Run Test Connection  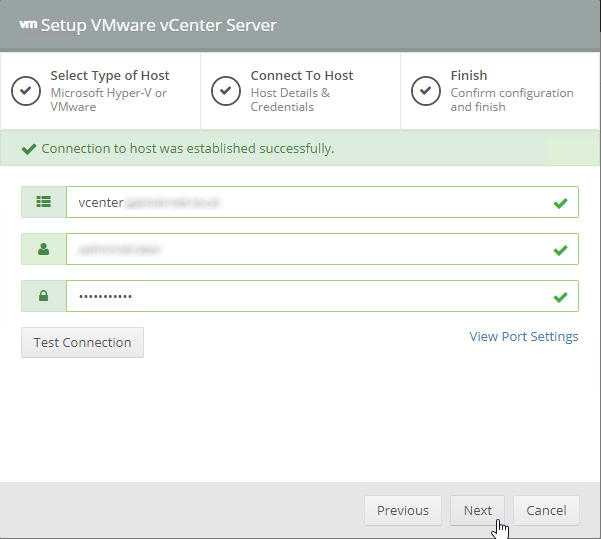click(82, 342)
